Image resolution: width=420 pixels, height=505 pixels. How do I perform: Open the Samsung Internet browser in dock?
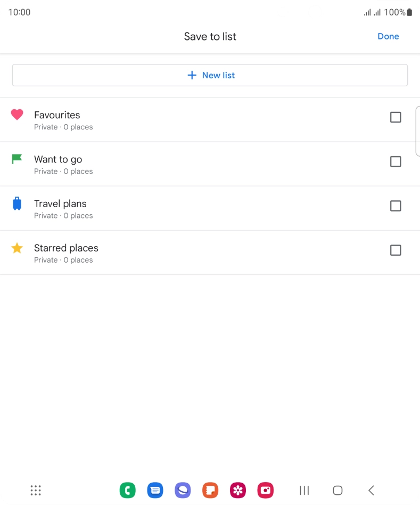(x=183, y=490)
